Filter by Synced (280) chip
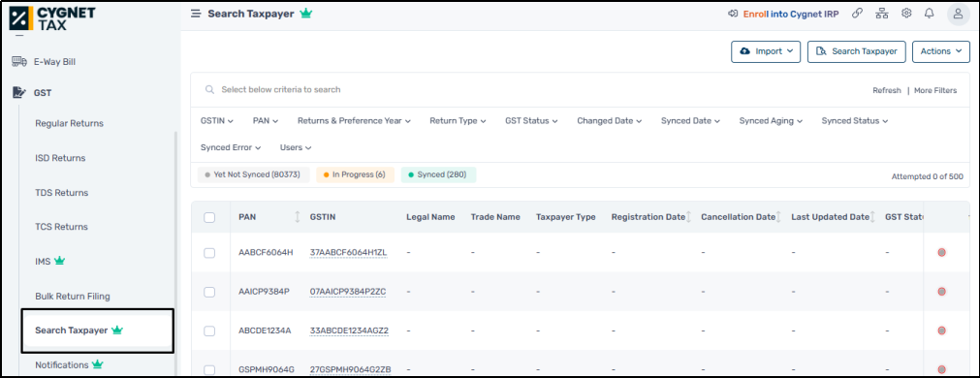 438,174
